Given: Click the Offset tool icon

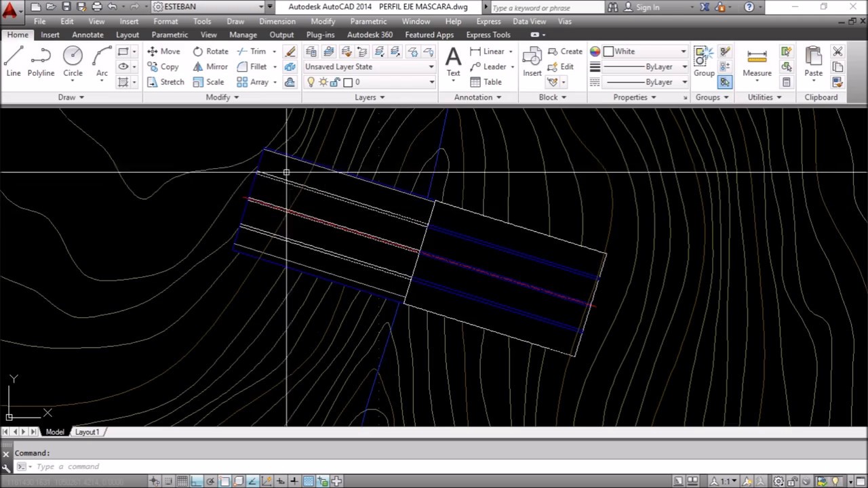Looking at the screenshot, I should click(x=290, y=82).
